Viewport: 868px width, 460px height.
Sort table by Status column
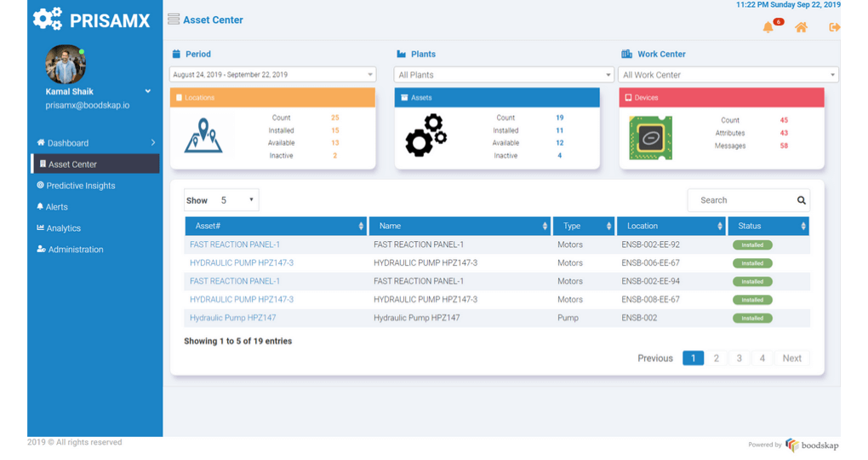[768, 226]
